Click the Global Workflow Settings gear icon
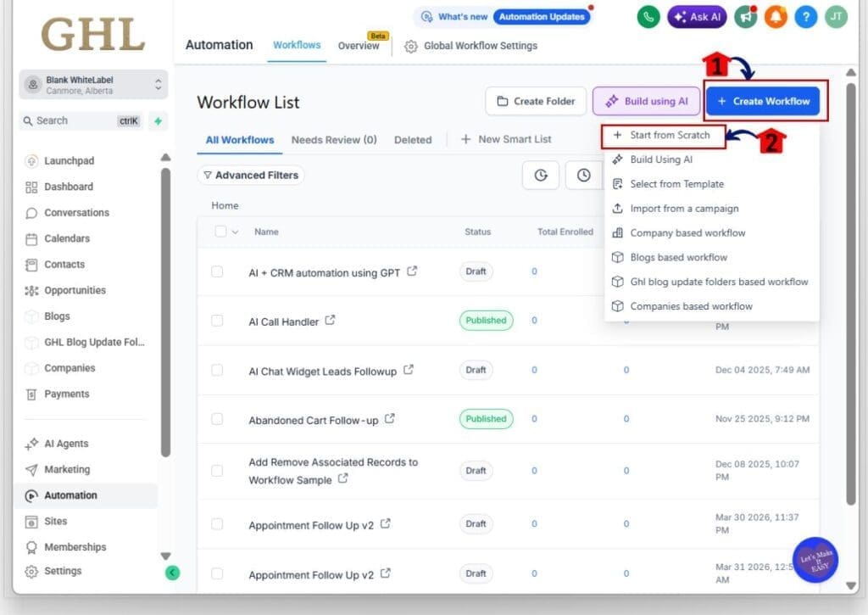Screen dimensions: 868x615 tap(411, 46)
